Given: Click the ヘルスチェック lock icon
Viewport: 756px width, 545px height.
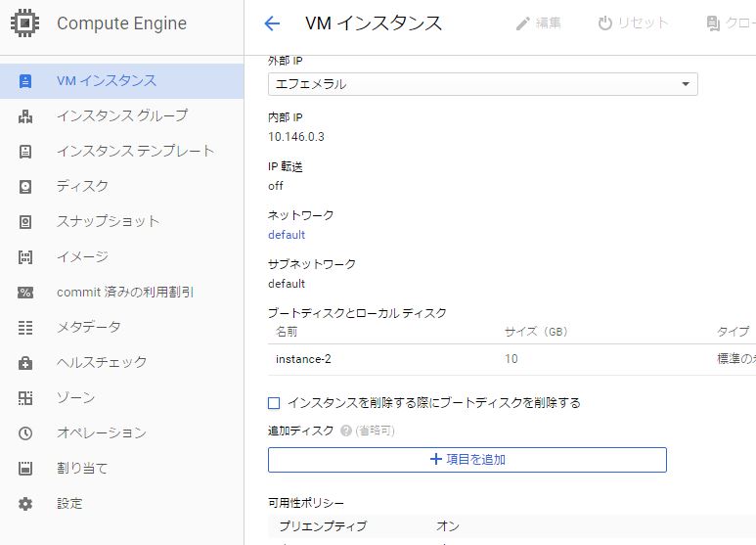Looking at the screenshot, I should (25, 363).
